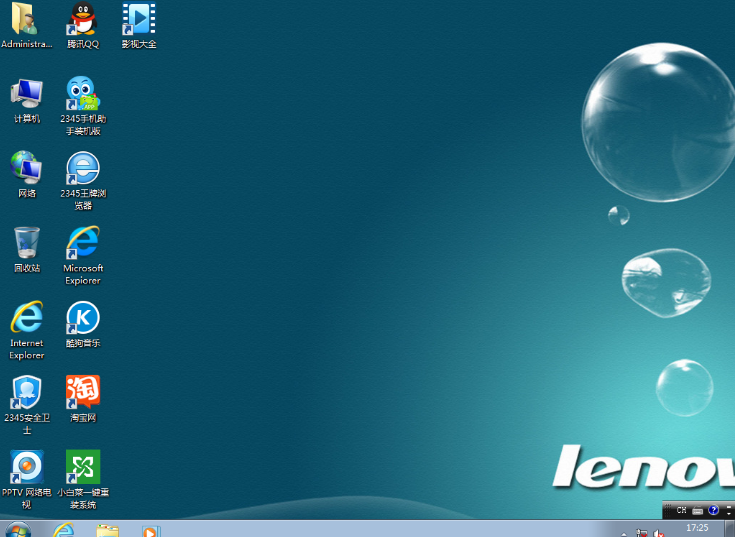Screen dimensions: 738x537
Task: Launch the 2345王牌浏览器 browser shortcut
Action: (x=83, y=181)
